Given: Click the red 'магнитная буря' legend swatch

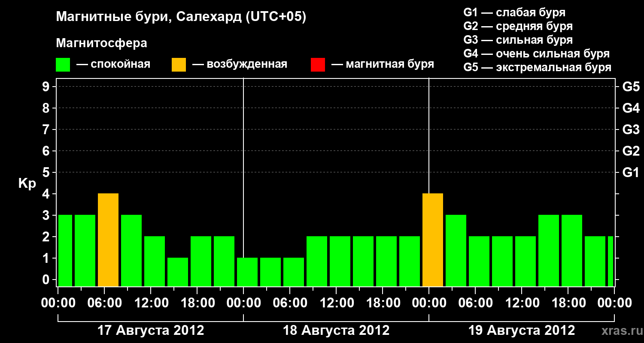Looking at the screenshot, I should click(x=318, y=65).
